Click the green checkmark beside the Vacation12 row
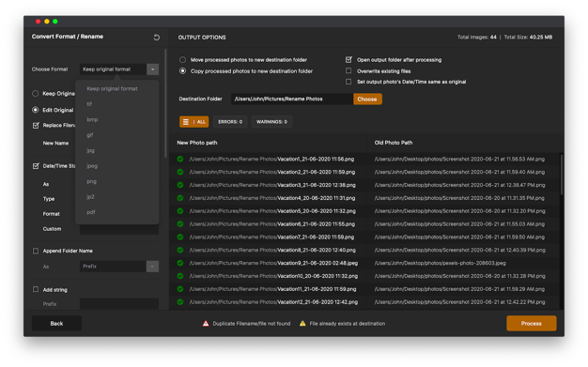 pos(180,302)
